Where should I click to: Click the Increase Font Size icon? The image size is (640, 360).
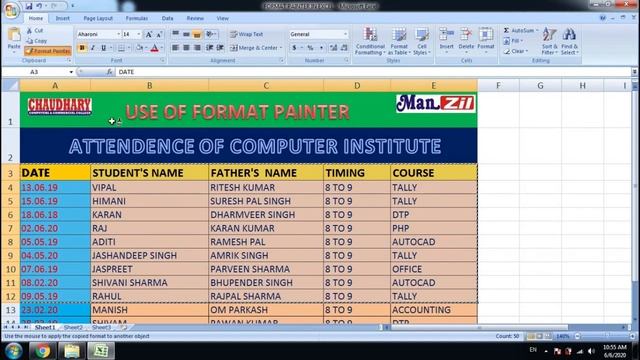[x=149, y=35]
